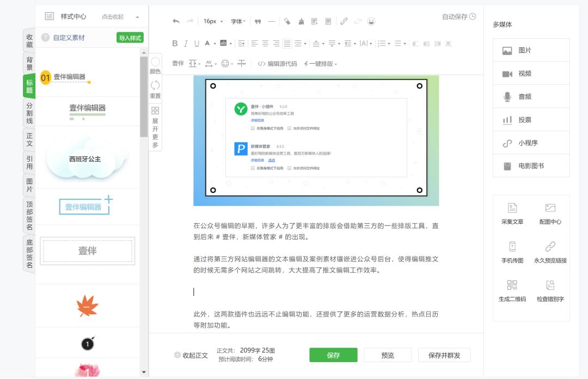Switch to the 顶部签名 tab
The width and height of the screenshot is (588, 379).
tap(29, 216)
